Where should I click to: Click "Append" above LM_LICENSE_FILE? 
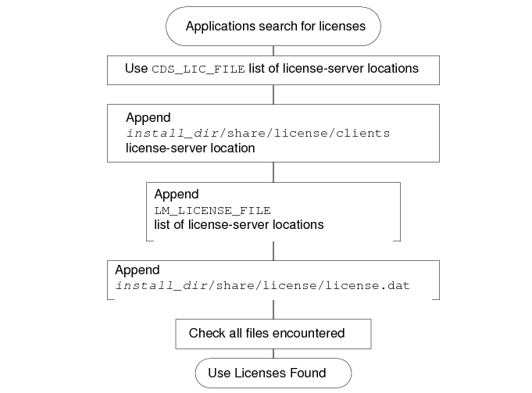(177, 194)
